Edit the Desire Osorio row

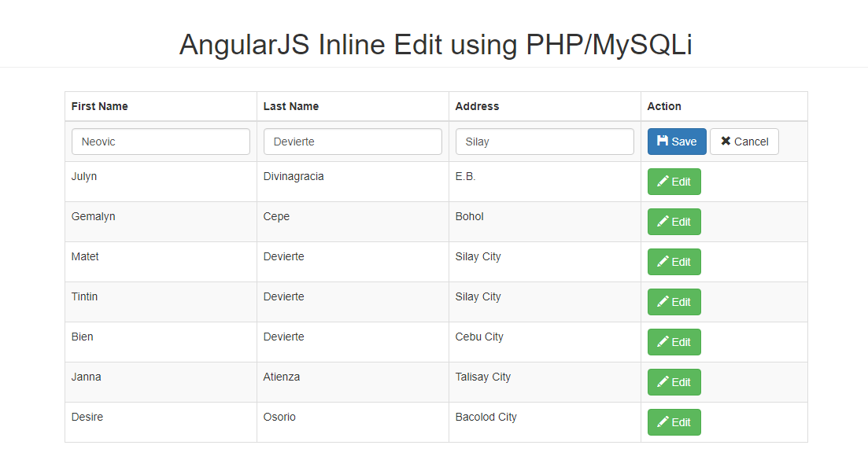(x=674, y=422)
